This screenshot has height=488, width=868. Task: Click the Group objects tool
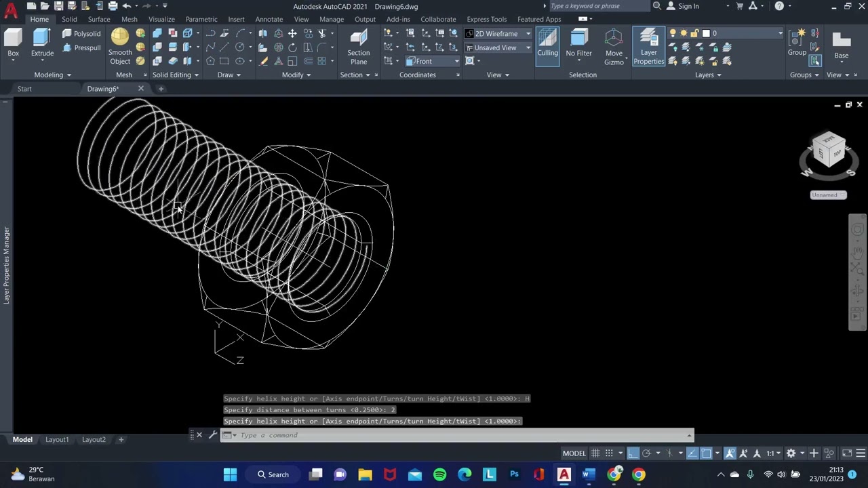[797, 42]
